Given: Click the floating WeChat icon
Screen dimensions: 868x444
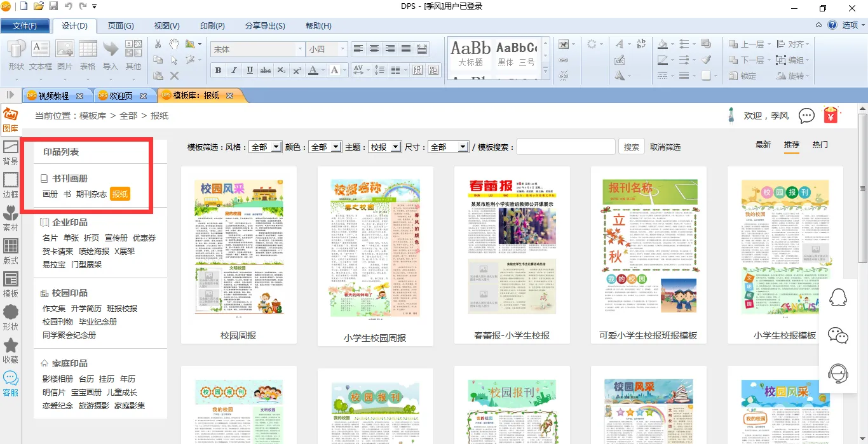Looking at the screenshot, I should click(838, 336).
